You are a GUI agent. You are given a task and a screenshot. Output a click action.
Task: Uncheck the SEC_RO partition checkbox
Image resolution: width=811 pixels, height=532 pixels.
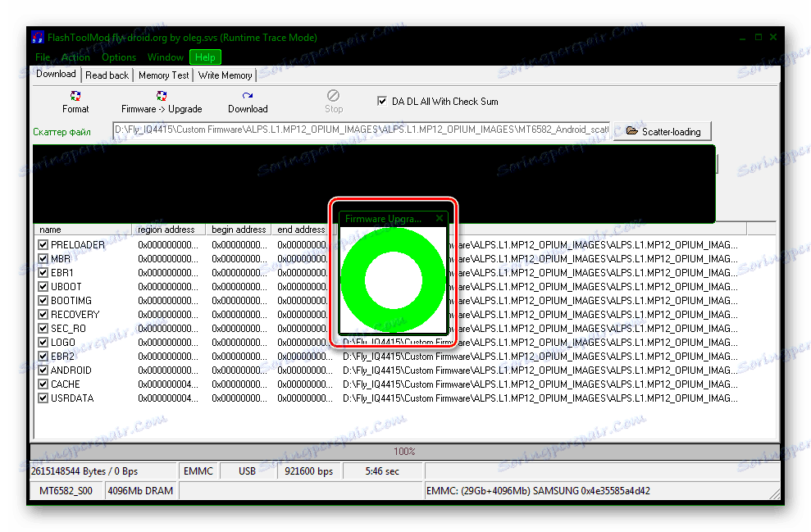pos(43,329)
